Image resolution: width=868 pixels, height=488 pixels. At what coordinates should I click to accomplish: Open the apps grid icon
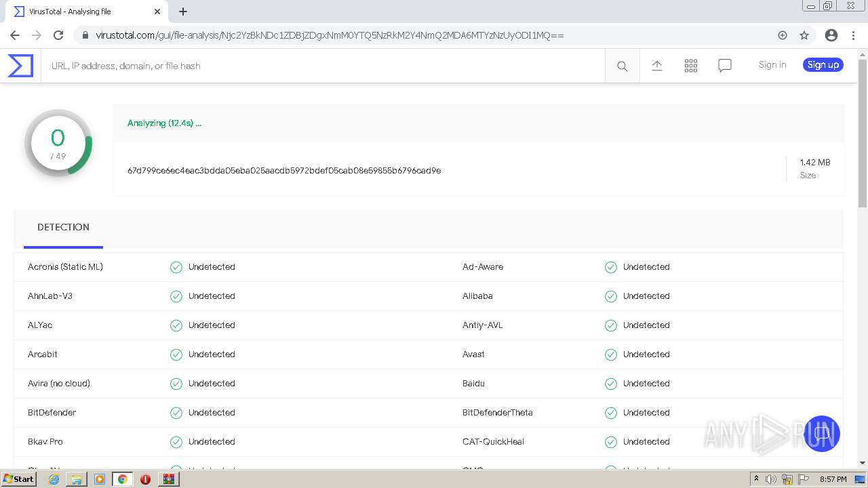691,66
